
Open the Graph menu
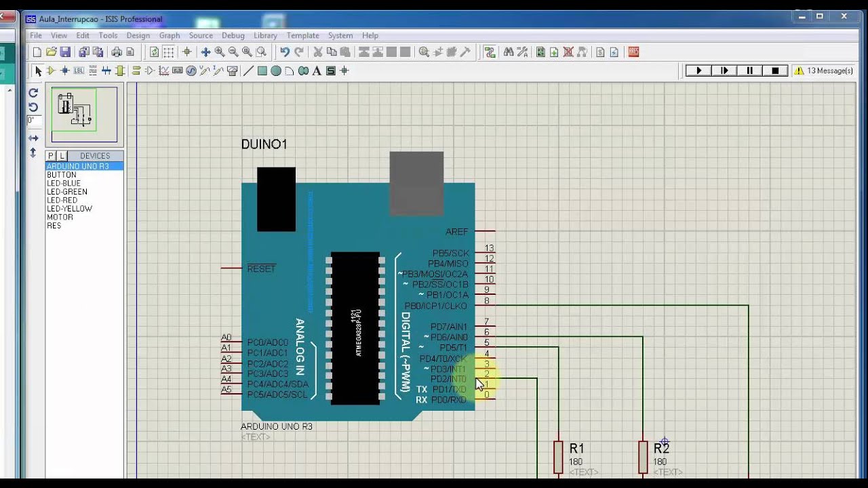170,35
